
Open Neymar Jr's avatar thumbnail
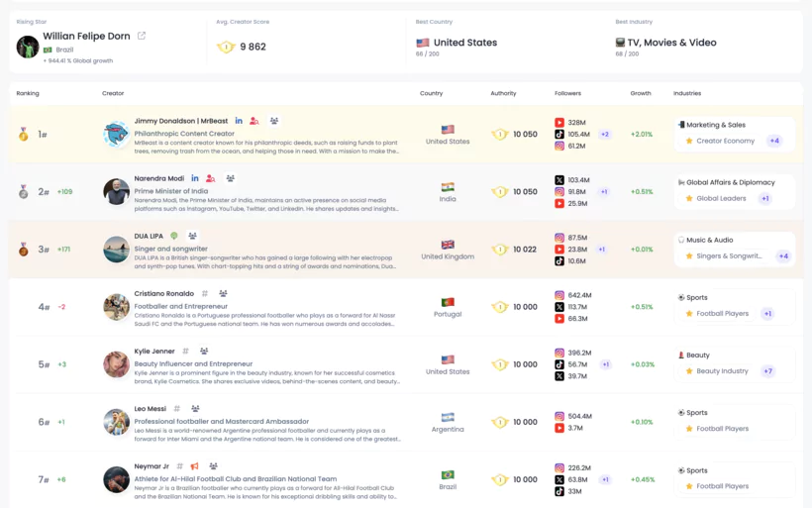(x=116, y=479)
